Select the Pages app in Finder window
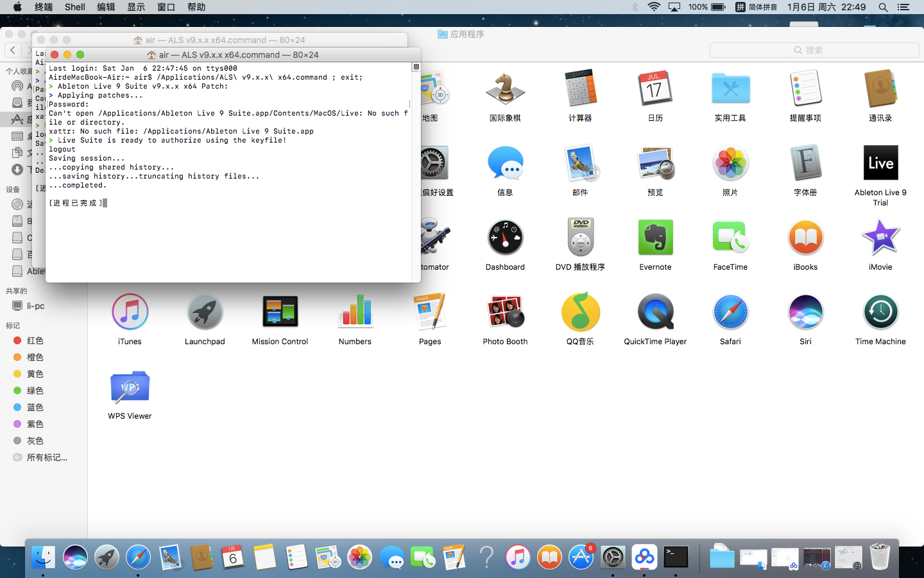 pos(430,313)
